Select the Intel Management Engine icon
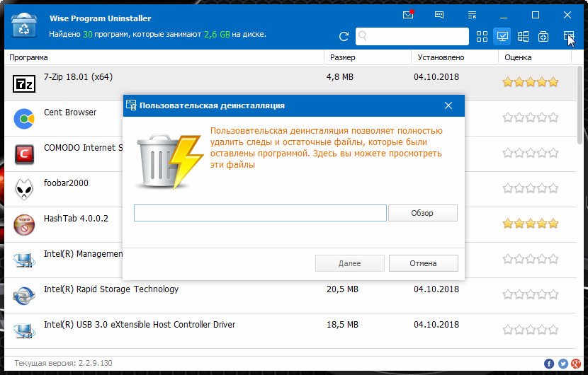Viewport: 588px width, 375px height. (x=24, y=260)
